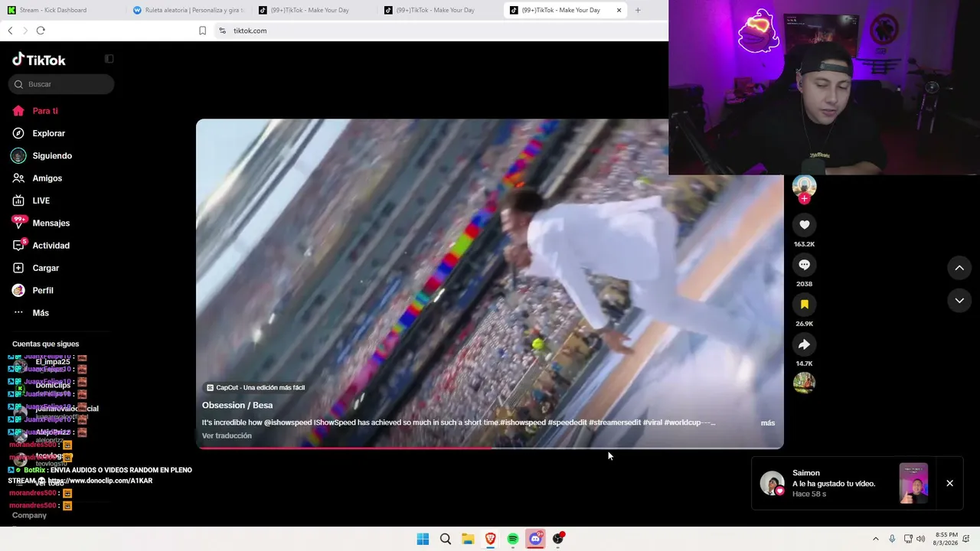Viewport: 980px width, 551px height.
Task: Click the @ishowspeed mention in the caption
Action: (x=288, y=422)
